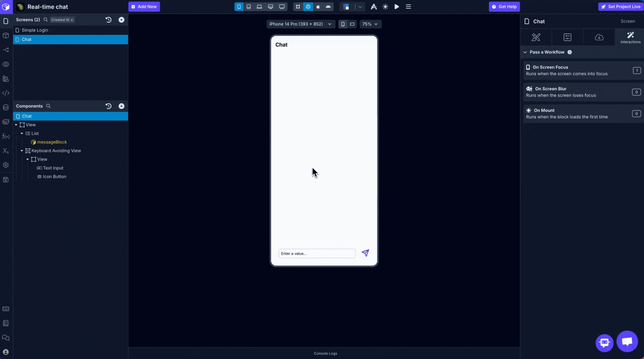644x359 pixels.
Task: Open the eye preview icon in sidebar
Action: click(x=6, y=64)
